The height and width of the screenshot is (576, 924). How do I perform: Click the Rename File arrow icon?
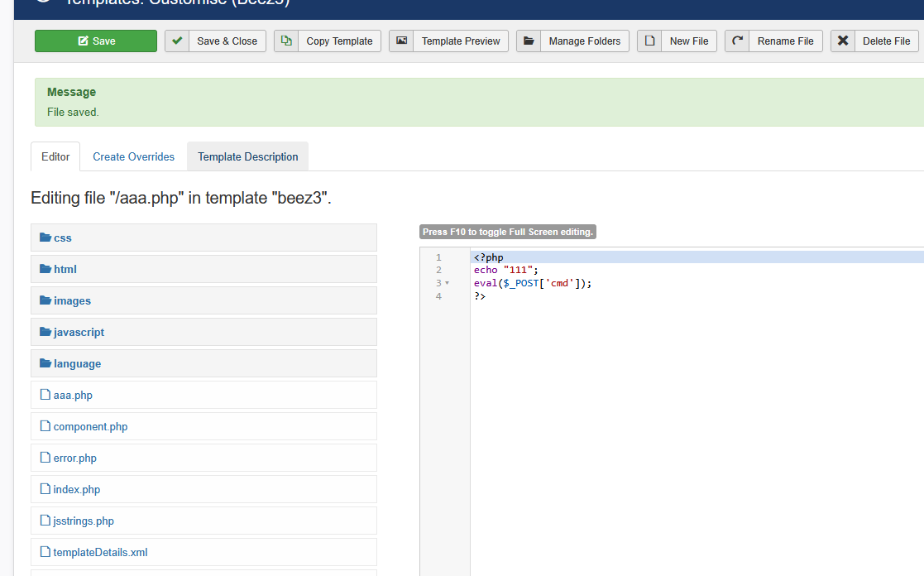[x=737, y=41]
